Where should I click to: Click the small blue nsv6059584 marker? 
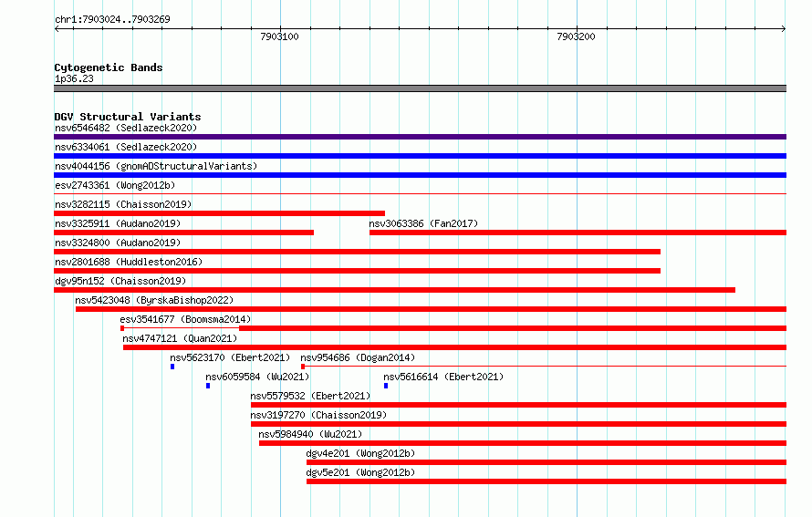coord(208,386)
